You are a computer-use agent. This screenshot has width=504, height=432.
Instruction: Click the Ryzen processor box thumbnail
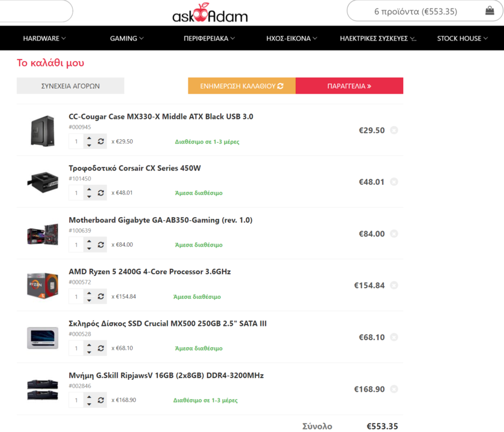point(43,286)
